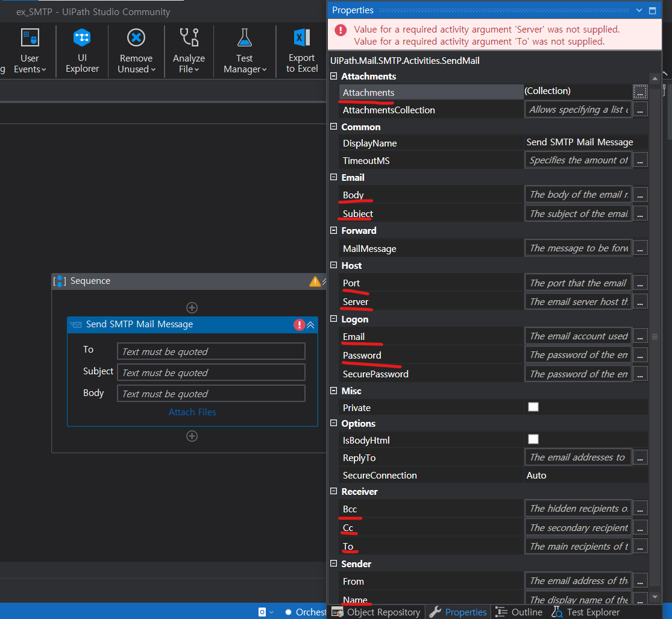Collapse the Receiver property category
672x619 pixels.
pyautogui.click(x=334, y=491)
